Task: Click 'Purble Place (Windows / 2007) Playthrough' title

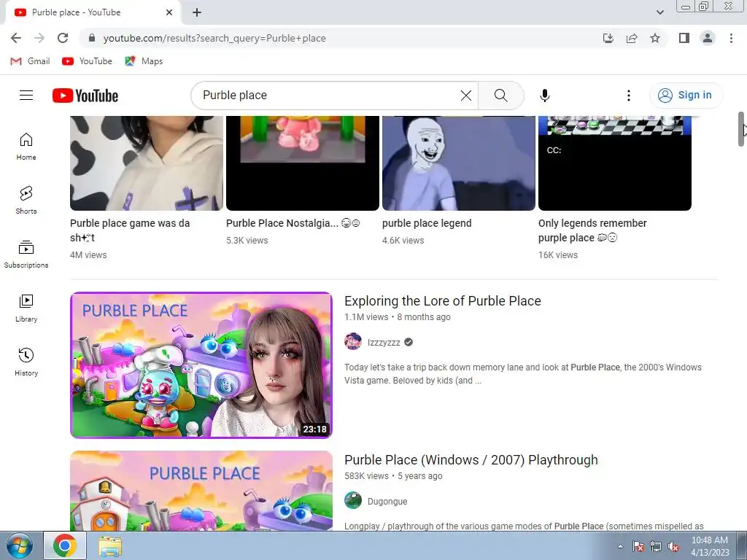Action: [471, 460]
